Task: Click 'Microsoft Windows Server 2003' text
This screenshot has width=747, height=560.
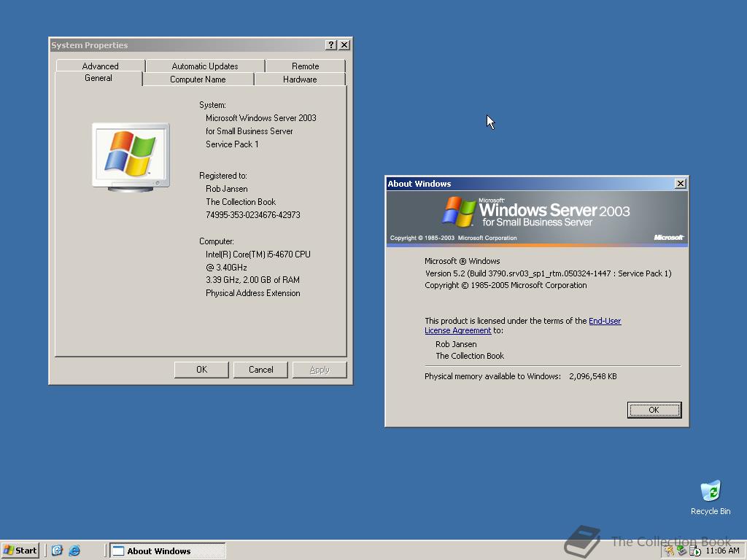Action: coord(261,117)
